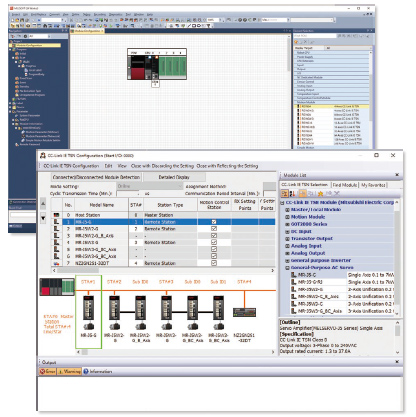Open the Edit menu in configuration window

109,166
